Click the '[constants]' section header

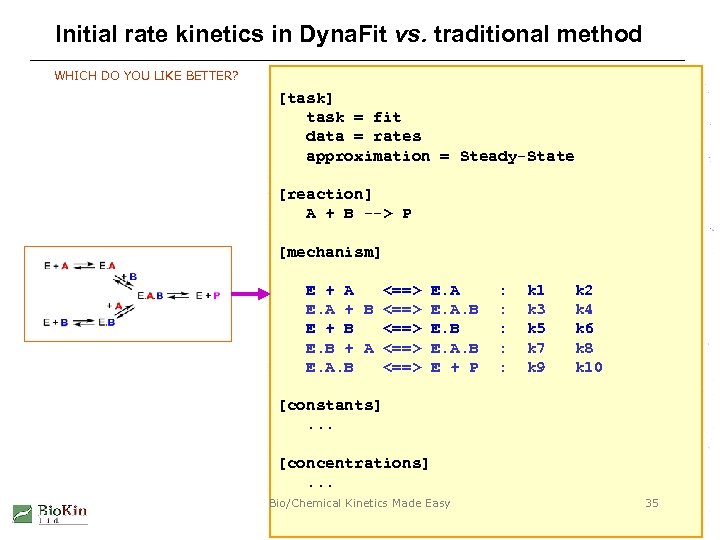330,405
